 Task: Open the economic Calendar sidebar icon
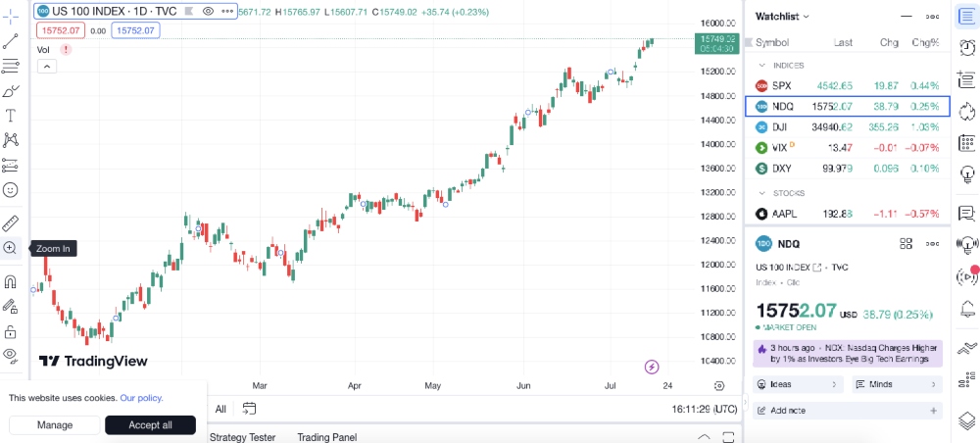(x=966, y=143)
